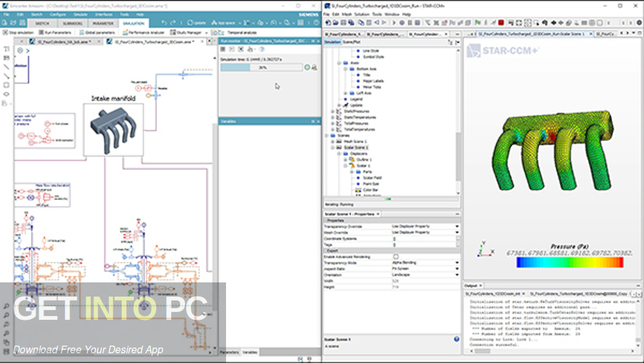Image resolution: width=644 pixels, height=363 pixels.
Task: Switch to Variables tab at Amesim bottom
Action: 249,352
